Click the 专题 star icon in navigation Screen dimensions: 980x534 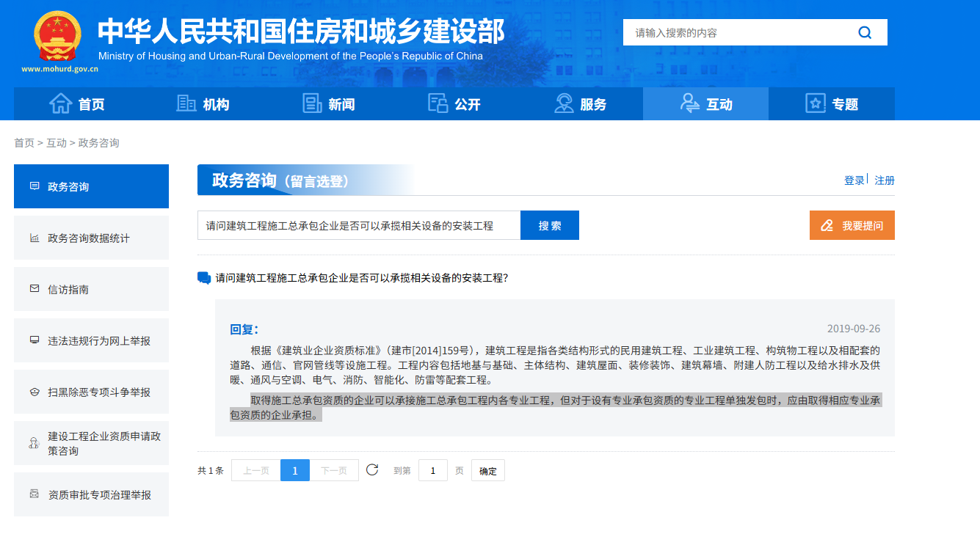click(816, 103)
